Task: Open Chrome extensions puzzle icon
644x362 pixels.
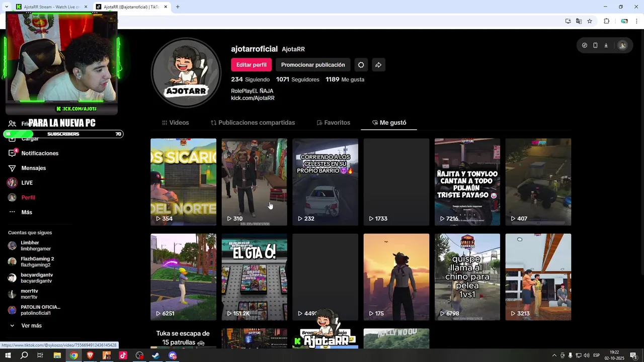Action: point(606,21)
